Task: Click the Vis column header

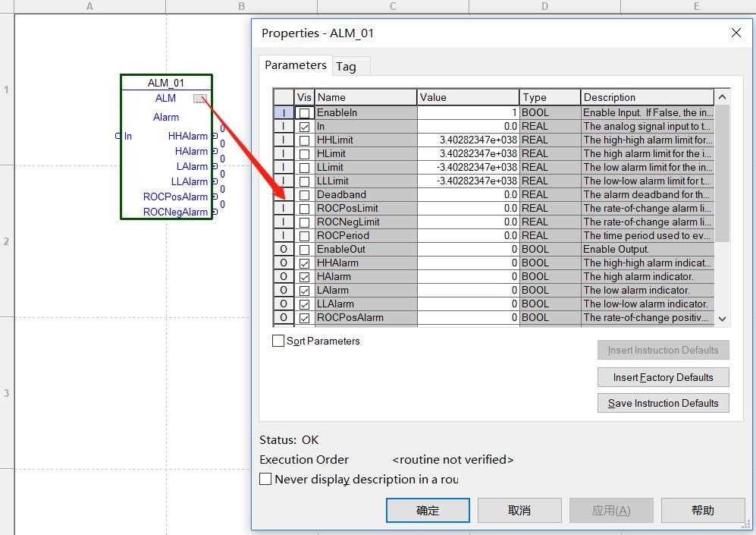Action: point(304,97)
